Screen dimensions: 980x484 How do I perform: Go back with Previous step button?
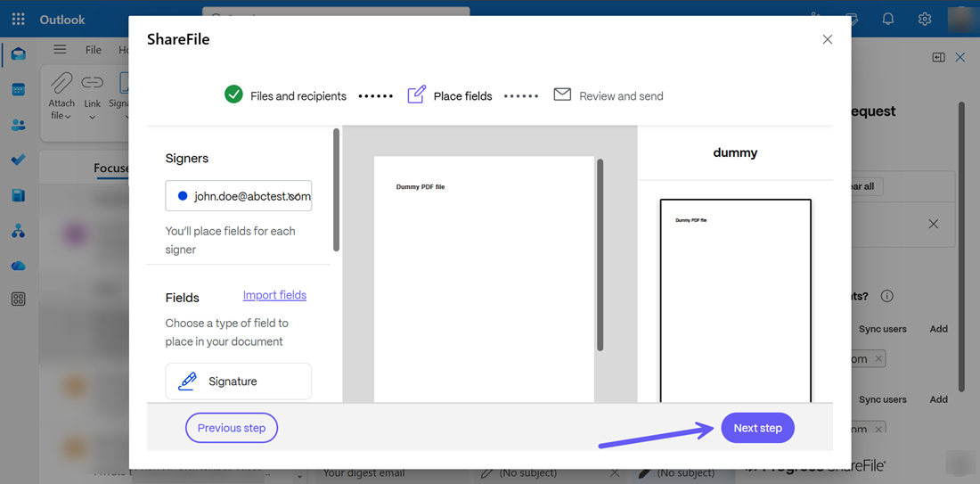click(232, 429)
